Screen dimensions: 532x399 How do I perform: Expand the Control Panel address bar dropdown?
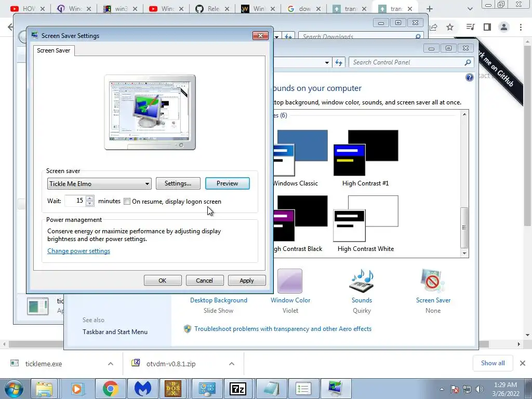point(327,62)
